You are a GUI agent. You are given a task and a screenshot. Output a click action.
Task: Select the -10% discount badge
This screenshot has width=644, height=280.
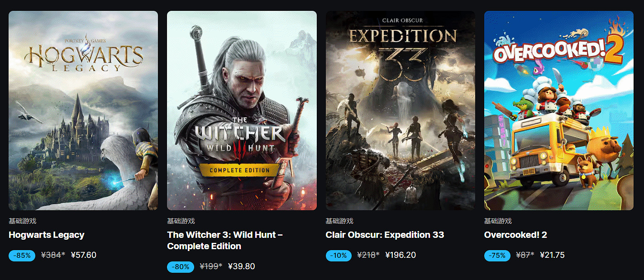point(339,256)
